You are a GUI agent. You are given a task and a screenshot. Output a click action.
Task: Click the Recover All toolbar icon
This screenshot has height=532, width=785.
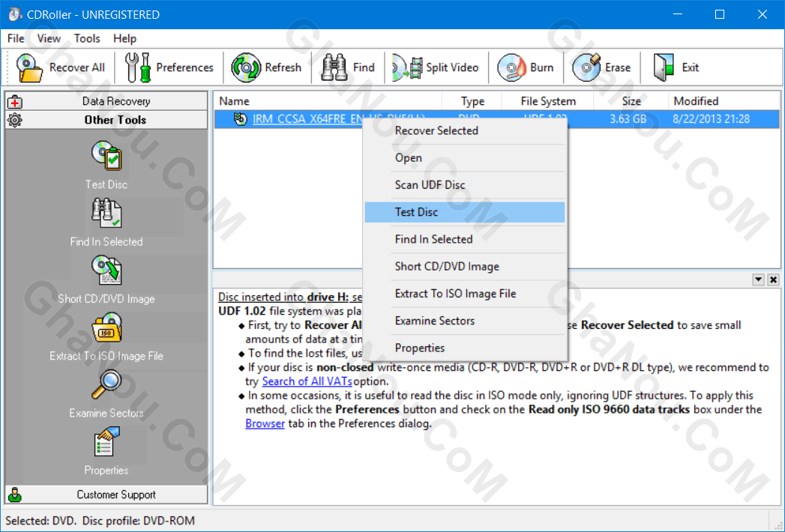(29, 67)
